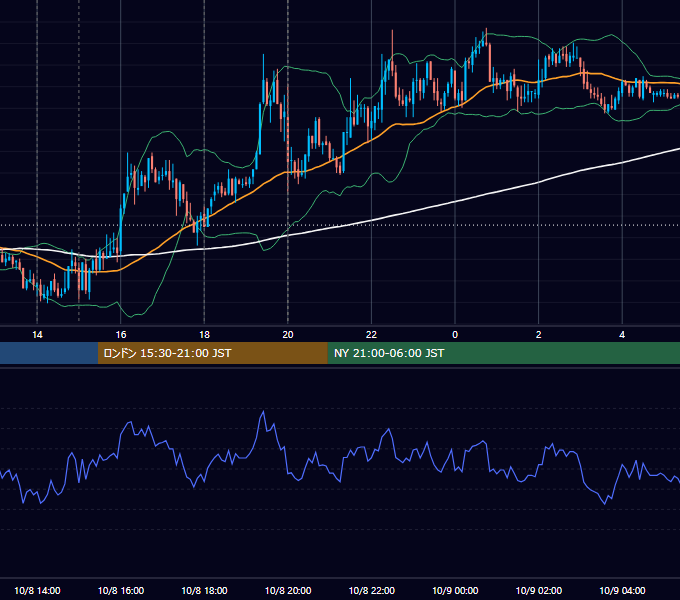
Task: Click the 0 hour axis label
Action: (x=455, y=335)
